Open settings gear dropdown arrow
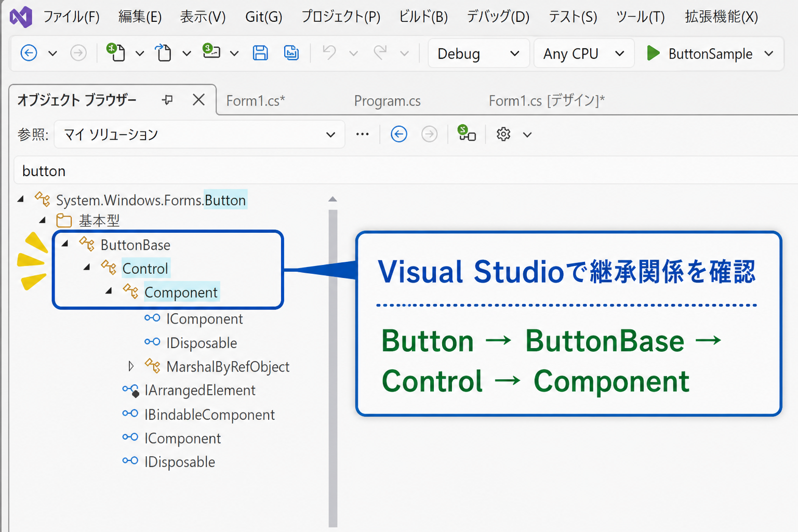This screenshot has width=798, height=532. click(527, 135)
